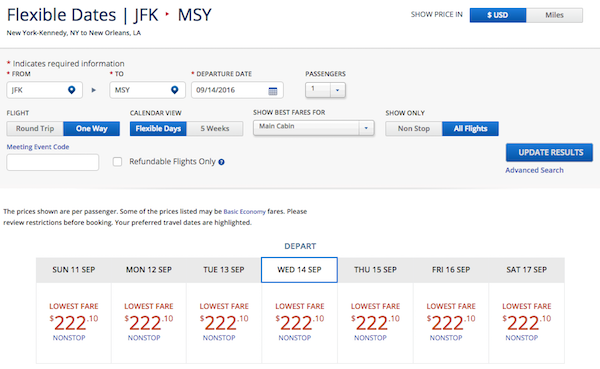Check Refundable Flights Only checkbox
600x369 pixels.
click(x=117, y=162)
